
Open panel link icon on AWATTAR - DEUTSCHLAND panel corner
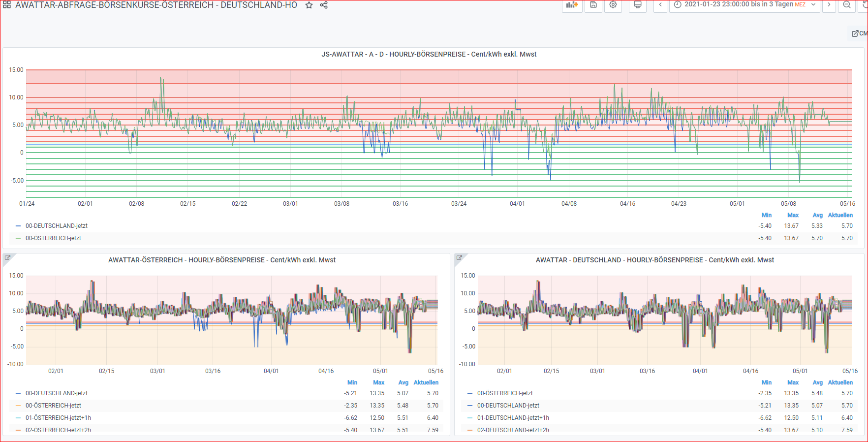pos(460,257)
